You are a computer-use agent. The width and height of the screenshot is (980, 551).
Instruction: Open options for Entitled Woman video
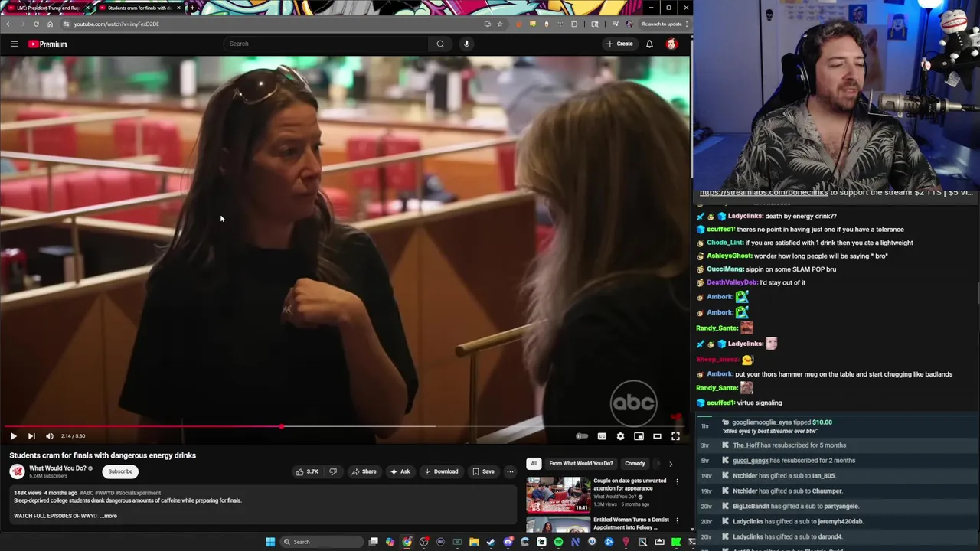[x=677, y=520]
